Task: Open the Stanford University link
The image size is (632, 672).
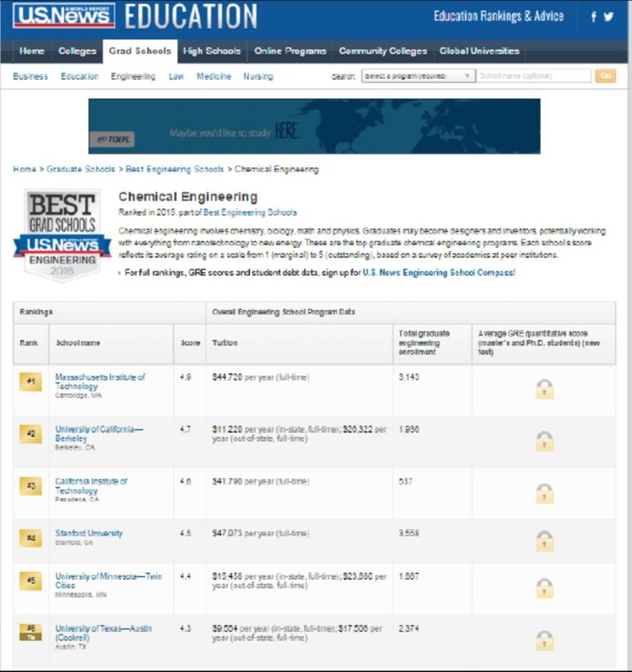Action: (x=89, y=533)
